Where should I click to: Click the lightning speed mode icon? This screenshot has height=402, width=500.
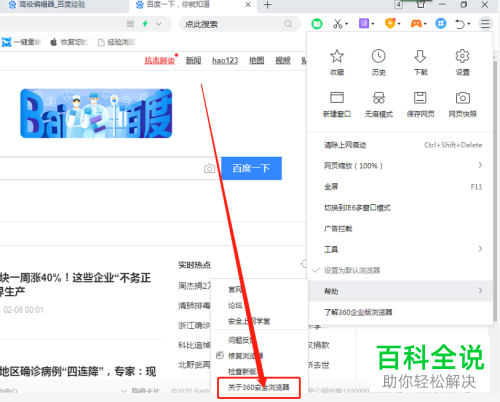point(145,24)
